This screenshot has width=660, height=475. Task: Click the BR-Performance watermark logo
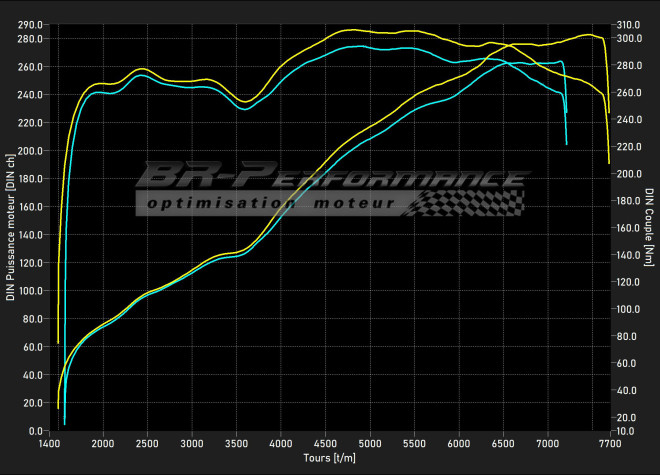click(330, 177)
